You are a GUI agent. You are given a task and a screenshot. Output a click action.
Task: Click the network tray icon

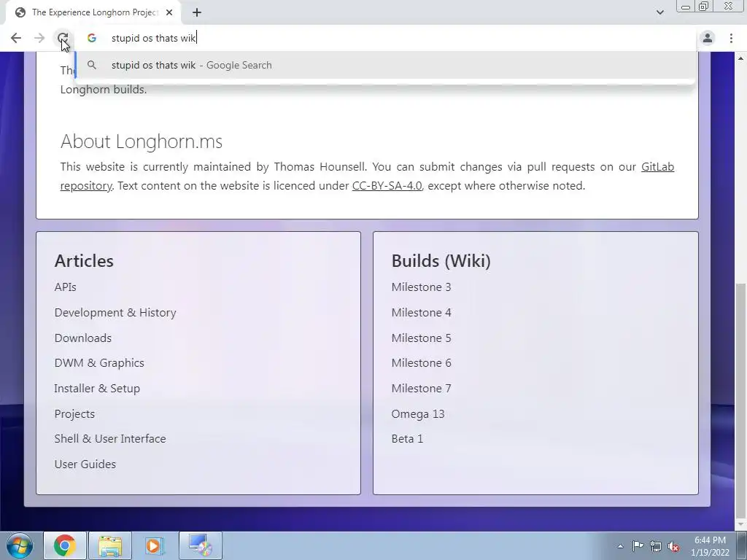pos(656,546)
